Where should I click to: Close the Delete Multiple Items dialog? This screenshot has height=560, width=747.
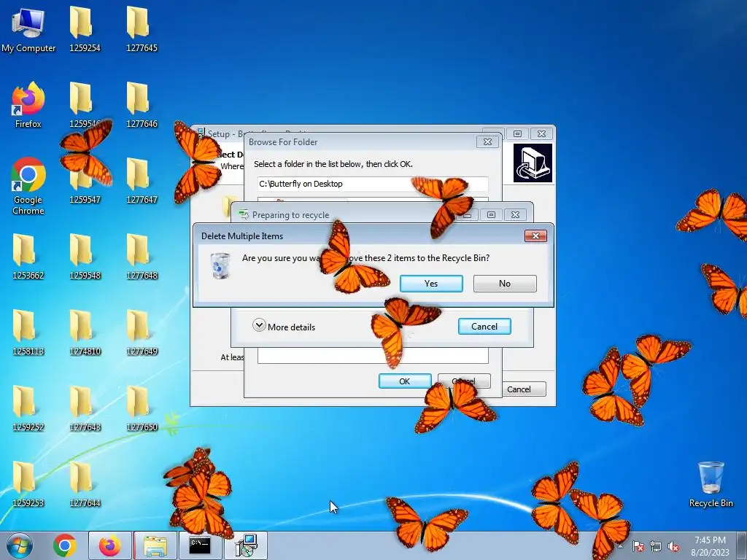point(535,236)
